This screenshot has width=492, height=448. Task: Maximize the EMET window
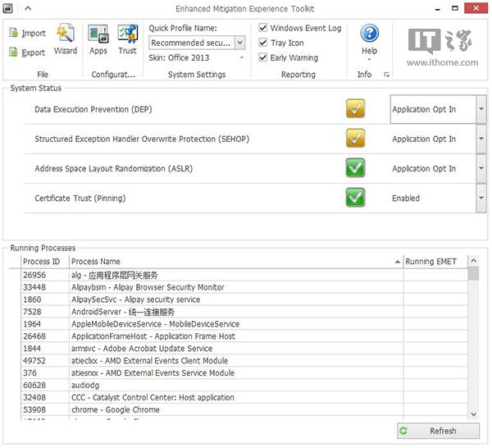454,8
